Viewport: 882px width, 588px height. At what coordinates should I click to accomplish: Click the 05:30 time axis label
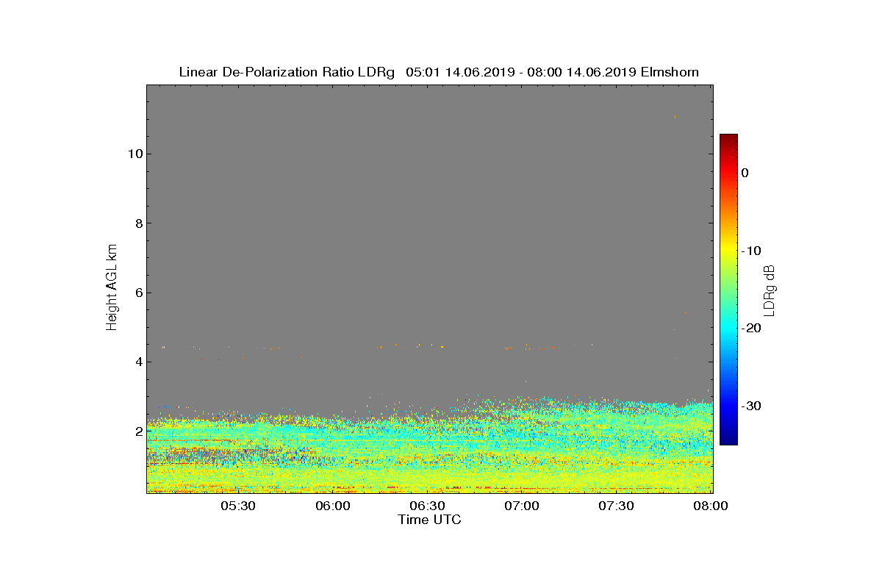coord(238,506)
